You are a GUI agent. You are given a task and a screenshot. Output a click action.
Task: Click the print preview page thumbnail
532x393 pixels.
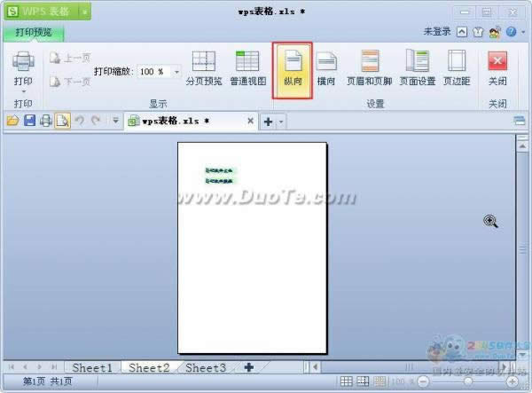coord(252,248)
